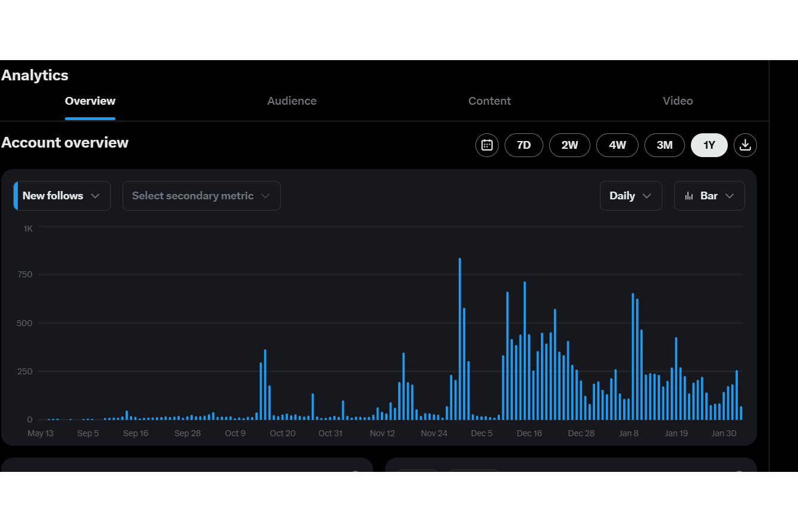The width and height of the screenshot is (798, 532).
Task: Click the Jan 19 x-axis label
Action: [677, 433]
